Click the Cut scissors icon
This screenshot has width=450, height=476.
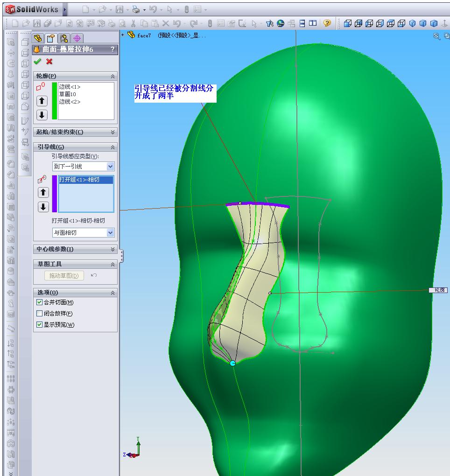tap(133, 23)
